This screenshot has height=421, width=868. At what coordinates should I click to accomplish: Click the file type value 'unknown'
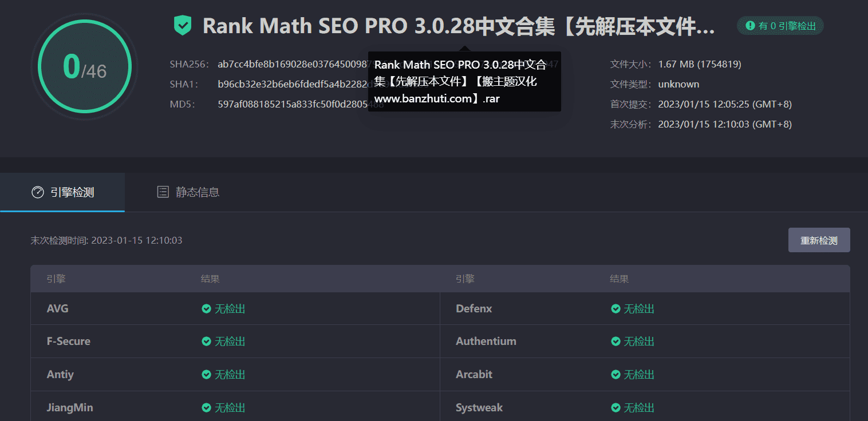click(678, 84)
